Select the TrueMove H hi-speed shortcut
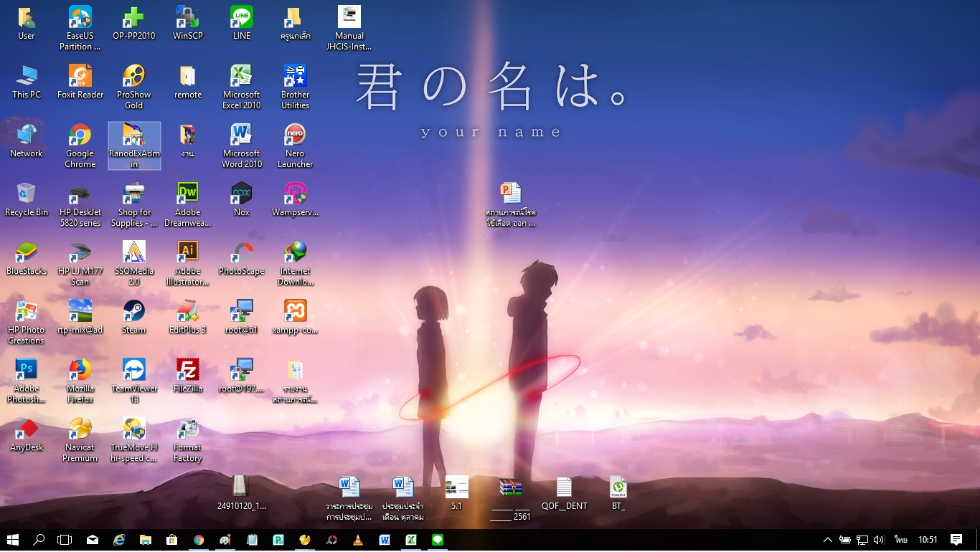980x552 pixels. point(134,439)
